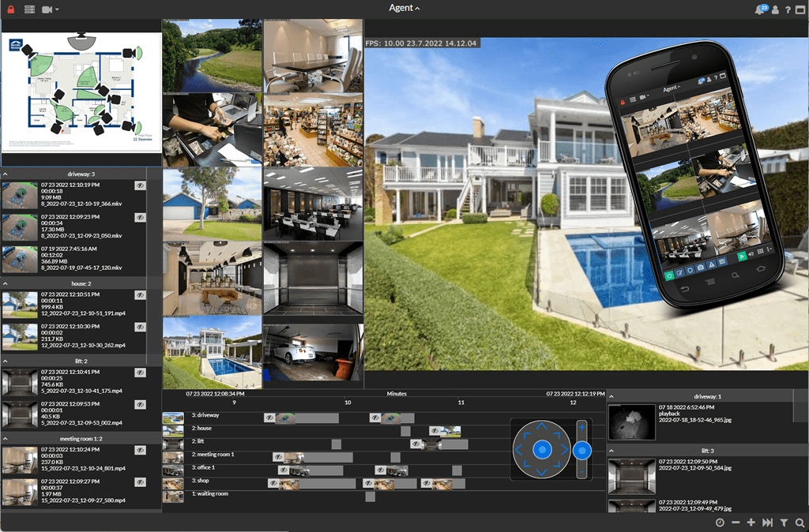Zoom into the timeline with the plus icon
Screen dimensions: 809x532
(x=751, y=522)
